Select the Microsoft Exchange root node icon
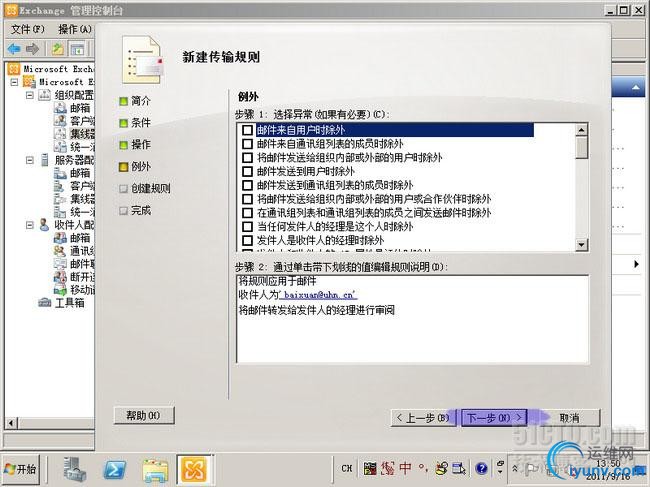Image resolution: width=650 pixels, height=487 pixels. [x=14, y=69]
